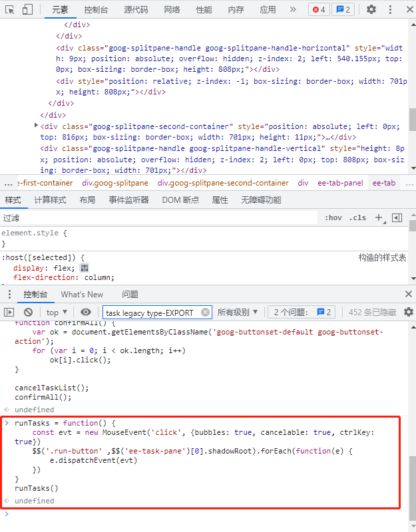416x532 pixels.
Task: Switch to the 样式 pane tab
Action: point(13,200)
